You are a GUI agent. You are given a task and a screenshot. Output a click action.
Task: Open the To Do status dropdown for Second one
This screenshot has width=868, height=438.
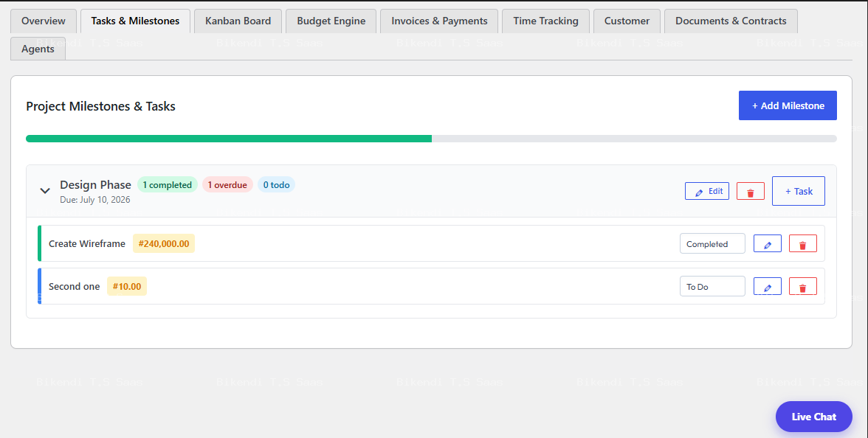tap(712, 286)
